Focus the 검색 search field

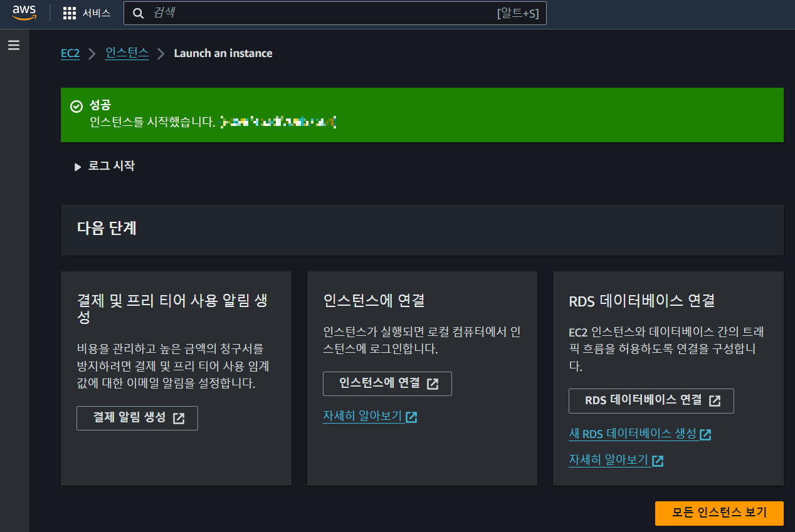pyautogui.click(x=335, y=13)
